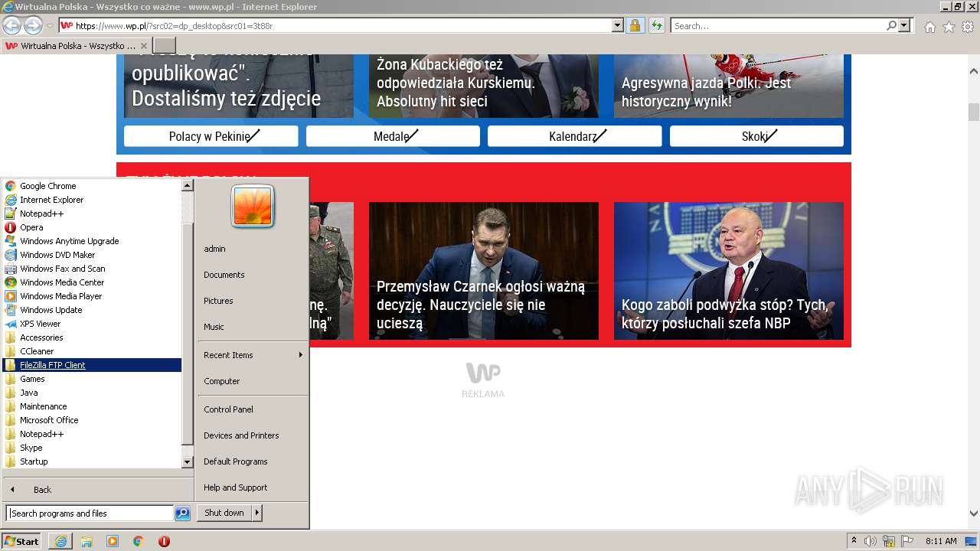Image resolution: width=980 pixels, height=551 pixels.
Task: Open the IE Tools gear icon
Action: click(x=968, y=27)
